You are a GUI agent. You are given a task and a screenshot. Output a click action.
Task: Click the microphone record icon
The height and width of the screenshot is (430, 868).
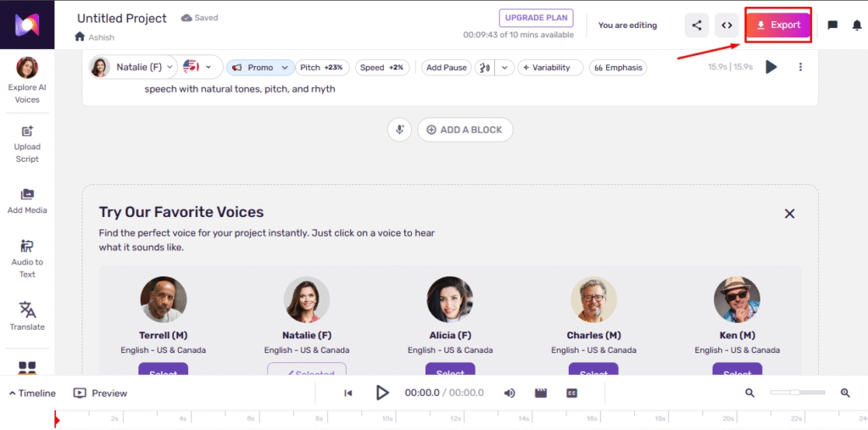(x=399, y=130)
